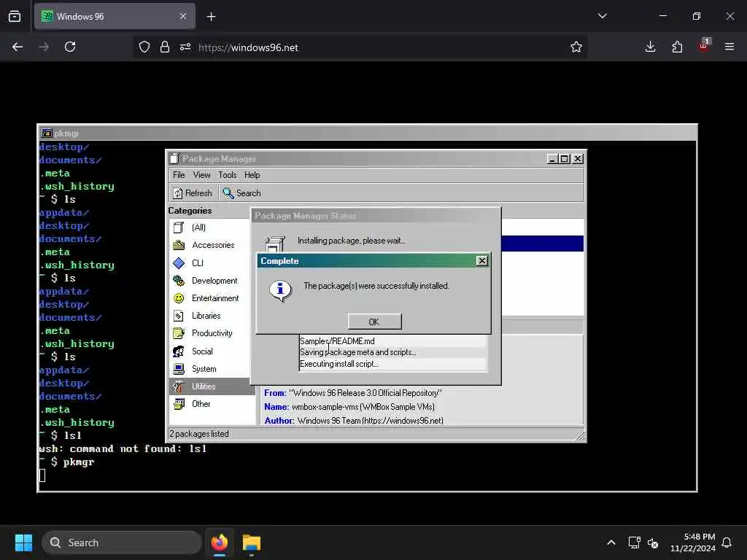Image resolution: width=747 pixels, height=560 pixels.
Task: Click the info icon in Complete dialog
Action: [x=280, y=290]
